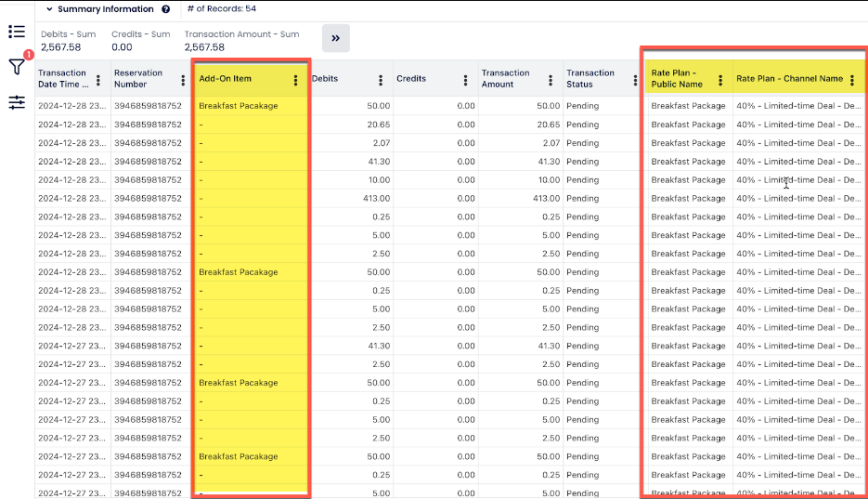Viewport: 868px width, 499px height.
Task: Open the Transaction Status column options menu
Action: pos(635,80)
